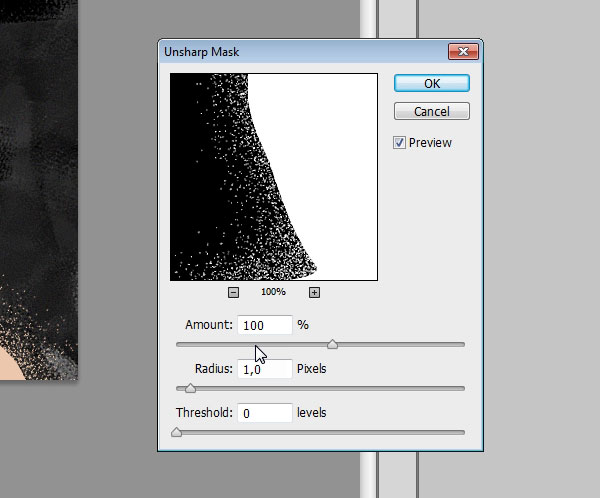The height and width of the screenshot is (498, 600).
Task: Close the Unsharp Mask dialog
Action: point(460,51)
